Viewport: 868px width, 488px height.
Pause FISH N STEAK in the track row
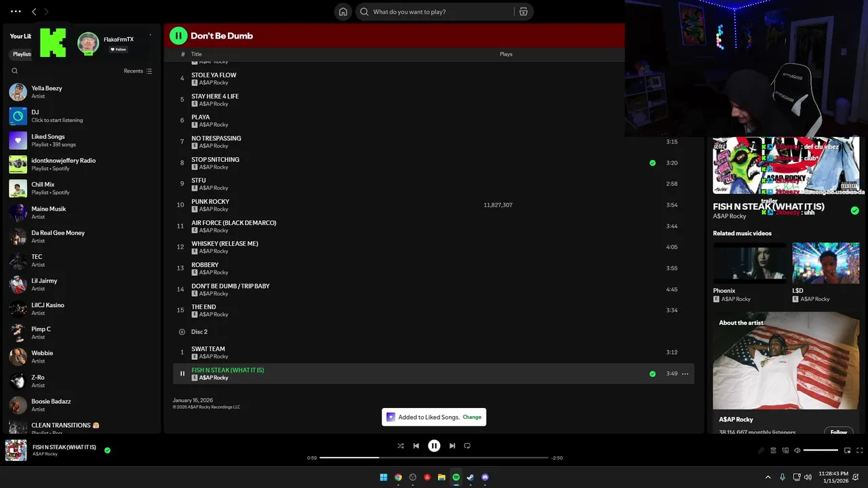coord(182,373)
